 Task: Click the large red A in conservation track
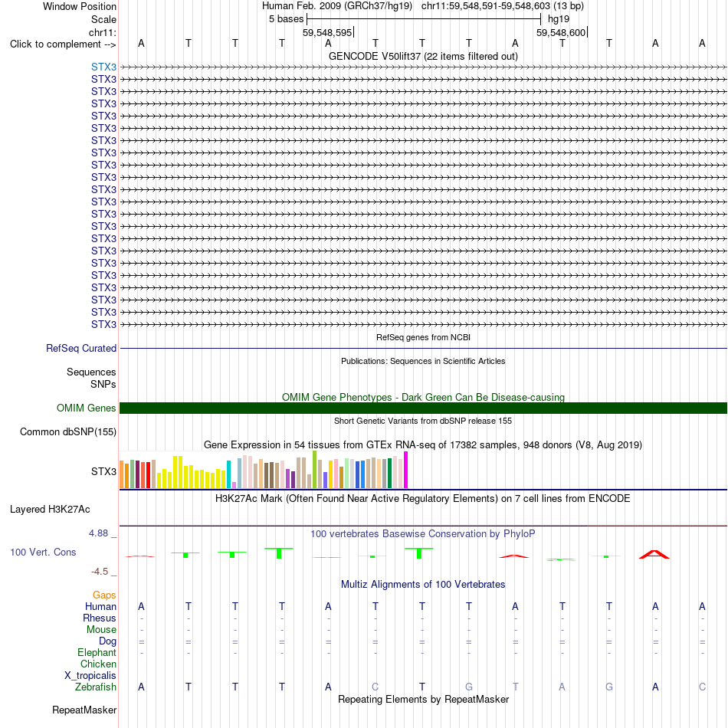tap(654, 554)
